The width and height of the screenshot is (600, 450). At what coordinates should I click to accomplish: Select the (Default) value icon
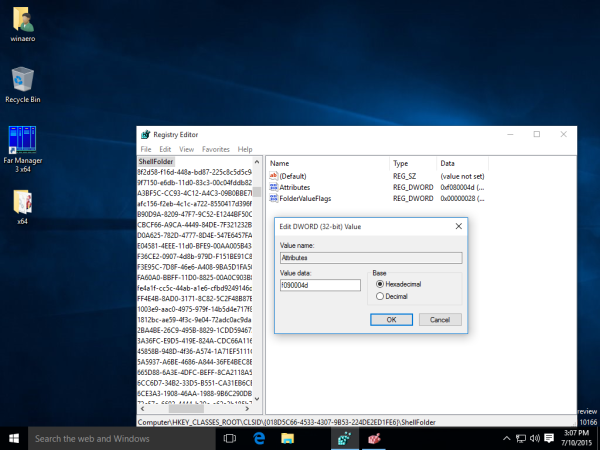coord(273,176)
